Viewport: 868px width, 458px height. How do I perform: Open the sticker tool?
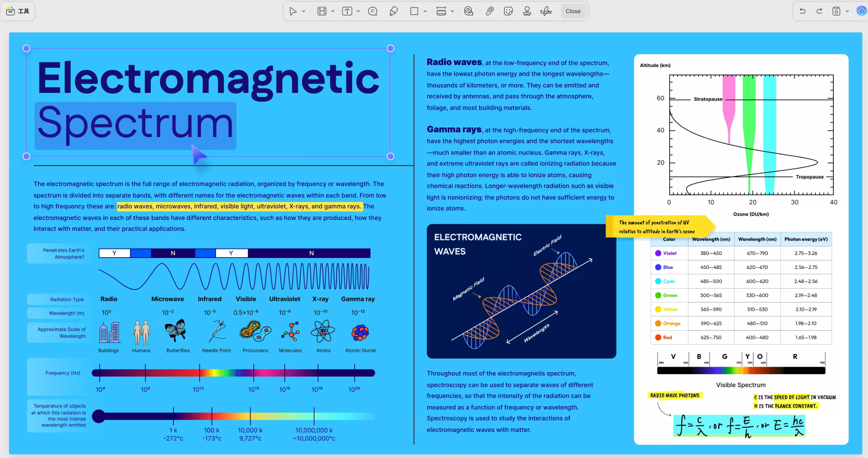click(x=508, y=11)
